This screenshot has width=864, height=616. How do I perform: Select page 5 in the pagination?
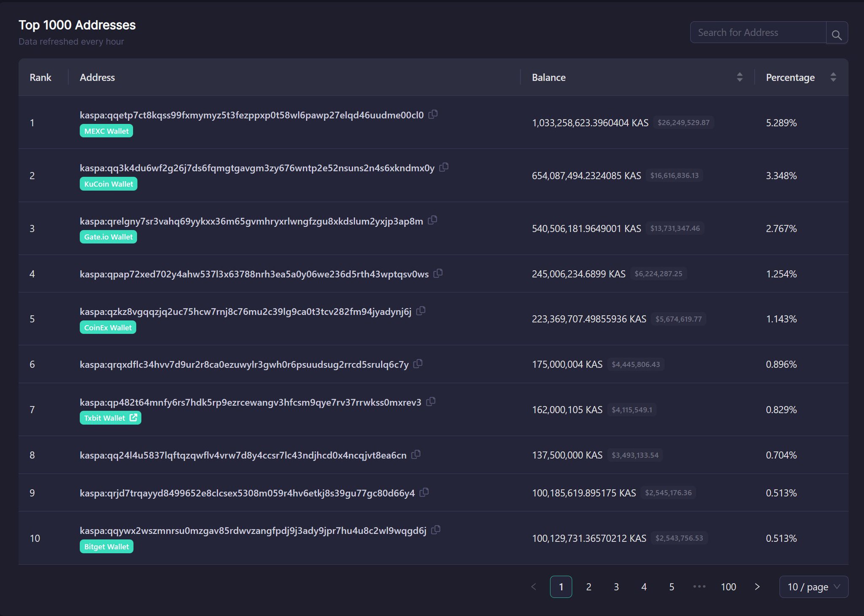click(x=672, y=586)
